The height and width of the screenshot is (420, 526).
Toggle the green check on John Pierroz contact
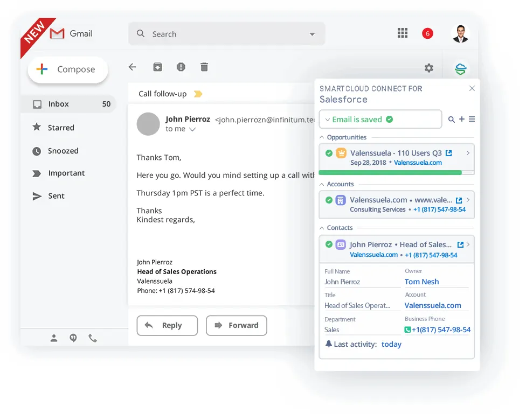pyautogui.click(x=329, y=244)
